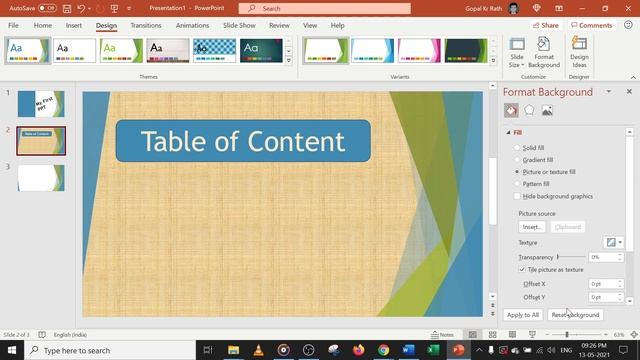Open Notes pane from status bar
Screen dimensions: 640x360
(442, 335)
